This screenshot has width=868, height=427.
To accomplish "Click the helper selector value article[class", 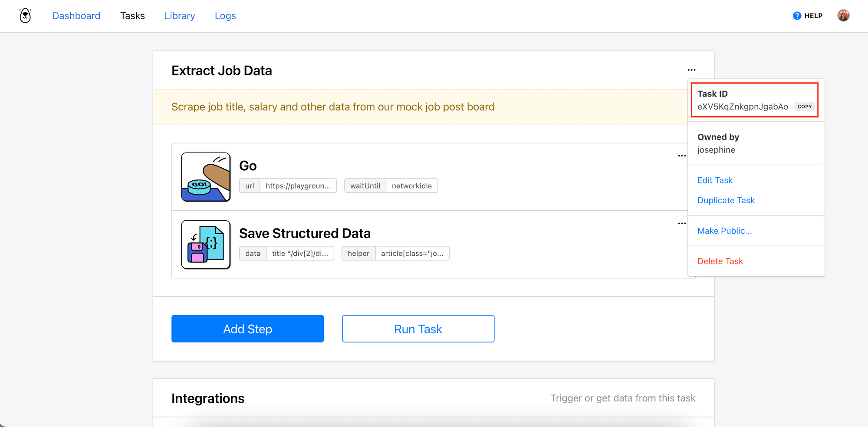I will click(412, 254).
